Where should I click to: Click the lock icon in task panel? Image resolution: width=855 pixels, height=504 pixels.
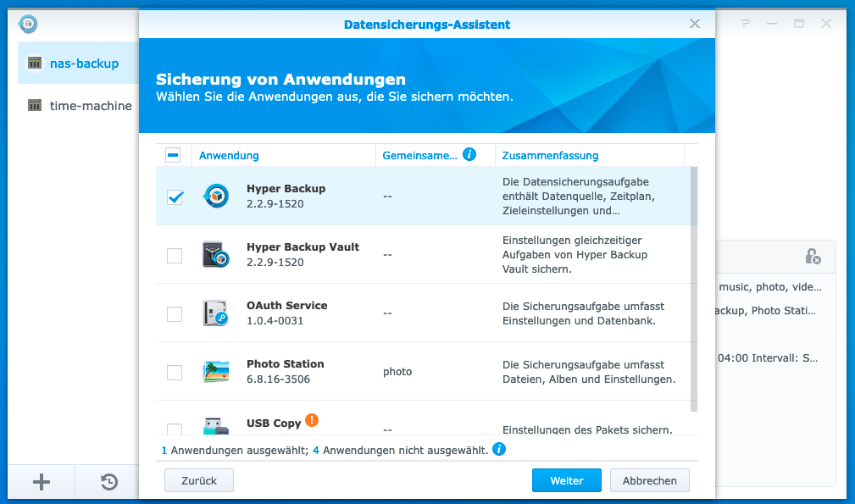coord(812,256)
